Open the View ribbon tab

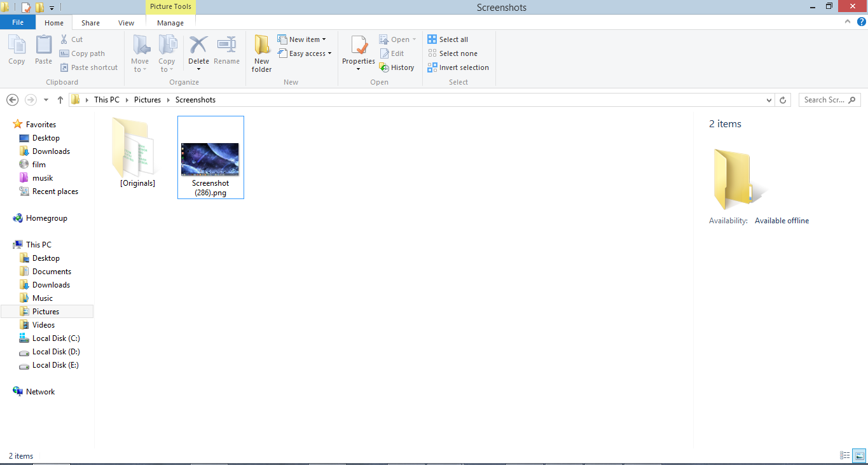pyautogui.click(x=126, y=22)
